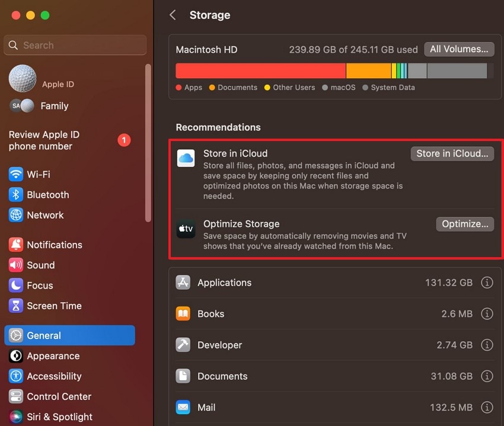Click the Mail envelope icon
The width and height of the screenshot is (504, 426).
click(183, 408)
